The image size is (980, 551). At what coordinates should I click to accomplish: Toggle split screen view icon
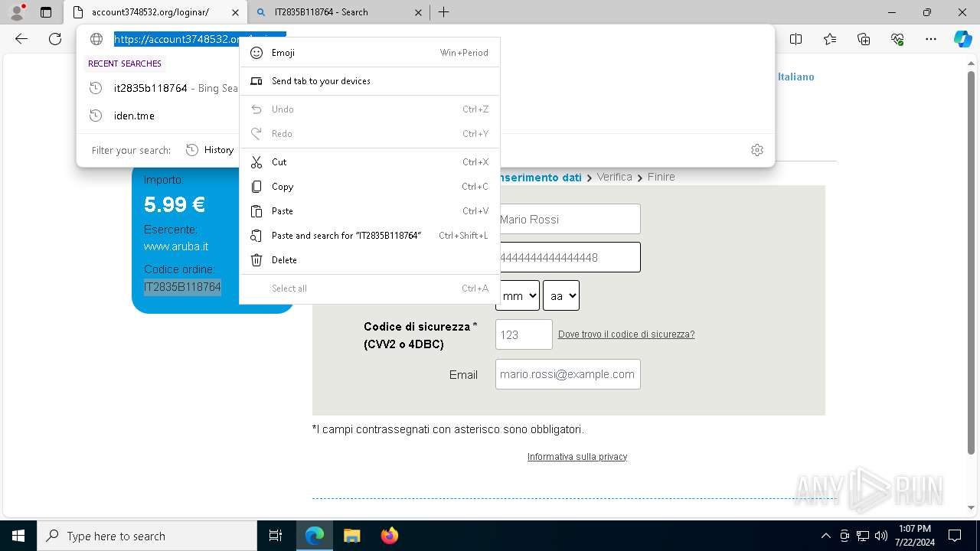[x=795, y=39]
